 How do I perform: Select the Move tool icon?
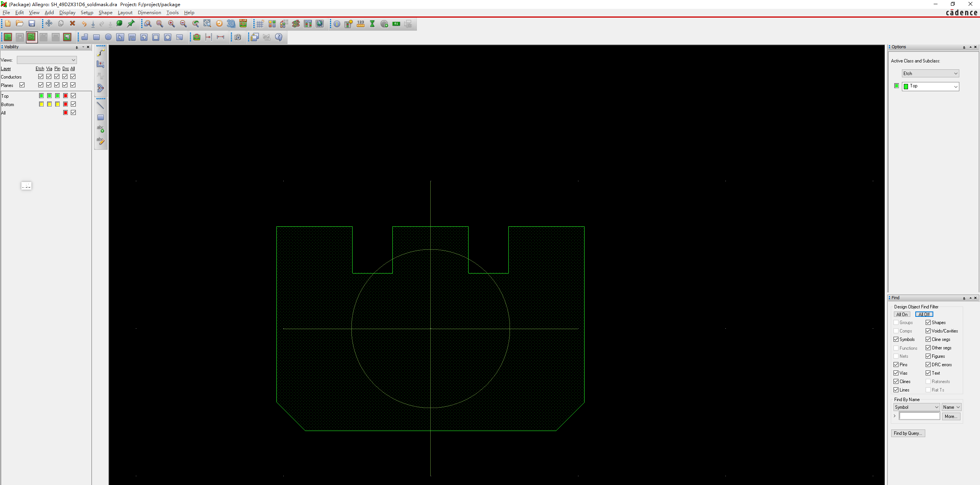point(49,24)
